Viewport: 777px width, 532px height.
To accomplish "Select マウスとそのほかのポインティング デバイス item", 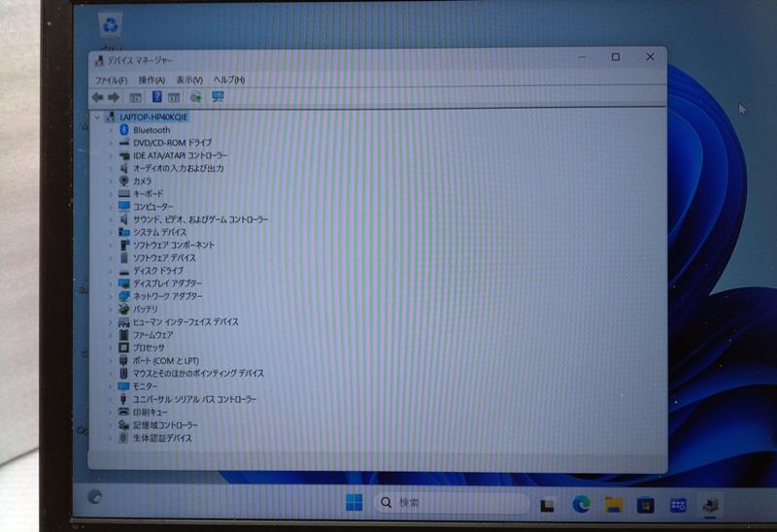I will (x=198, y=373).
